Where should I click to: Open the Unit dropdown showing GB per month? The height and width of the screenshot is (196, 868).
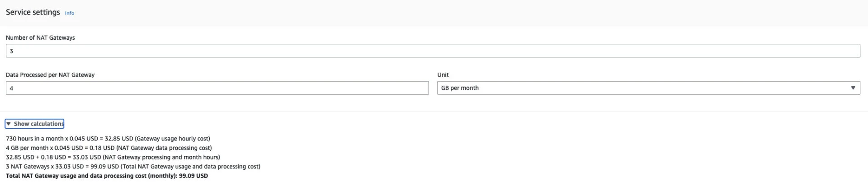[648, 88]
